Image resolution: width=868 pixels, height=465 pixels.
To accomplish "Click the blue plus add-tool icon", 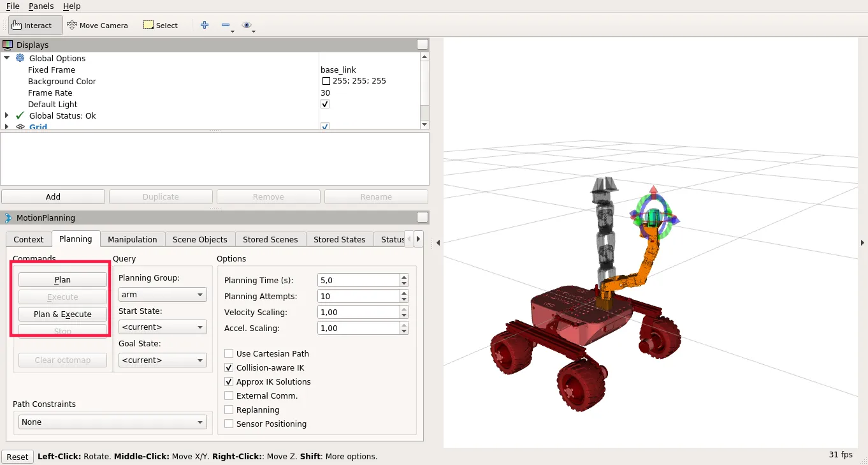I will 205,26.
